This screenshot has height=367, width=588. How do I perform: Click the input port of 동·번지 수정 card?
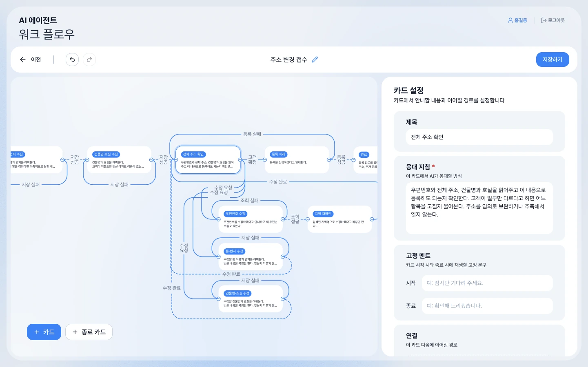point(219,257)
